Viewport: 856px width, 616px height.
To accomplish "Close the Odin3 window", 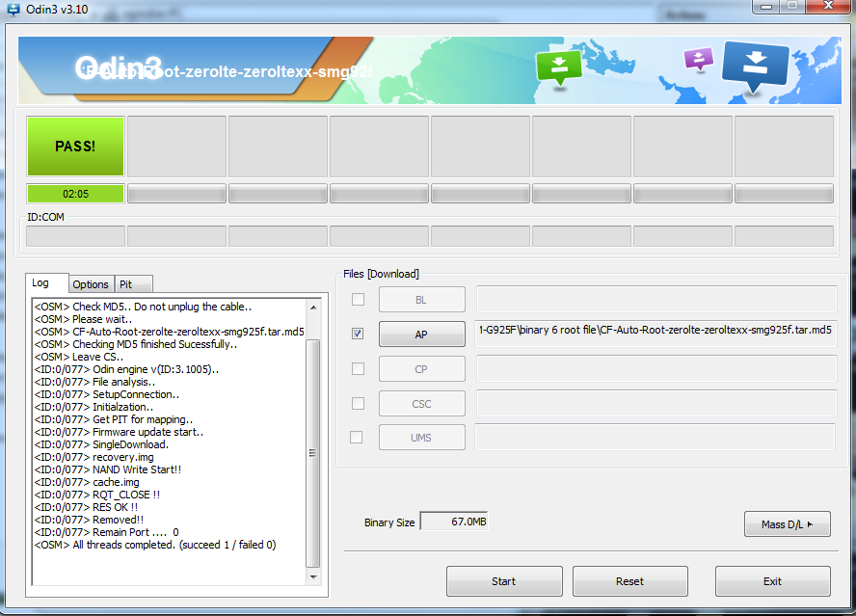I will pyautogui.click(x=828, y=6).
